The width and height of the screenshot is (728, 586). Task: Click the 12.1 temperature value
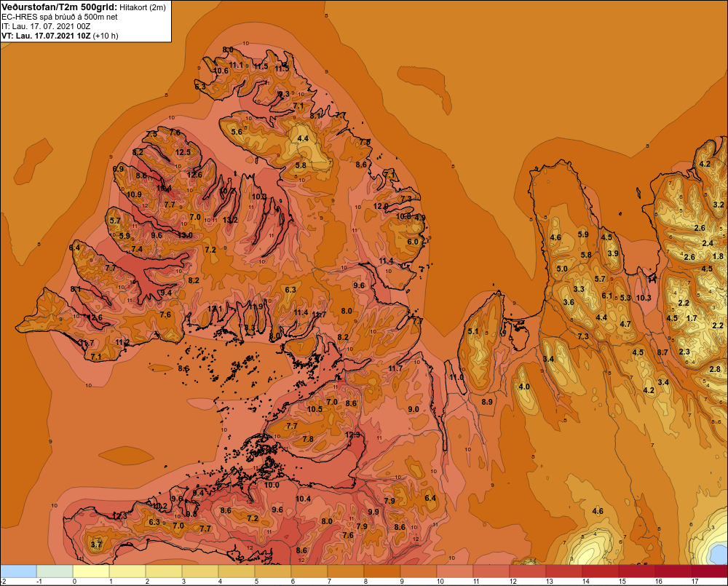pyautogui.click(x=215, y=309)
